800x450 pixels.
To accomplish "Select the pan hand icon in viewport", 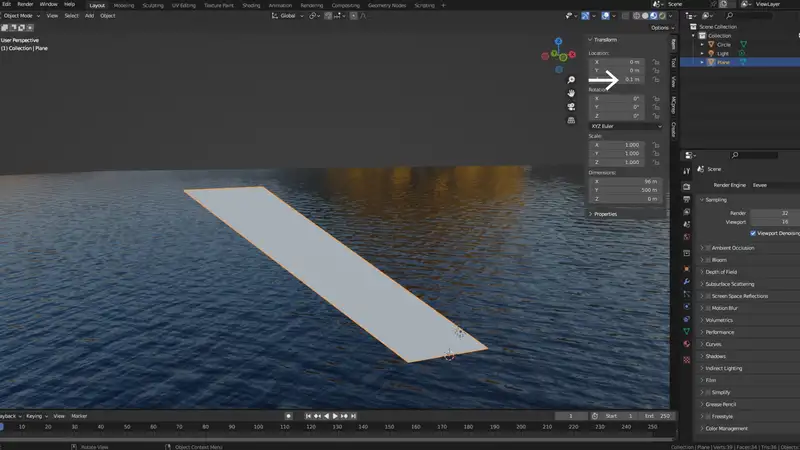I will tap(571, 93).
